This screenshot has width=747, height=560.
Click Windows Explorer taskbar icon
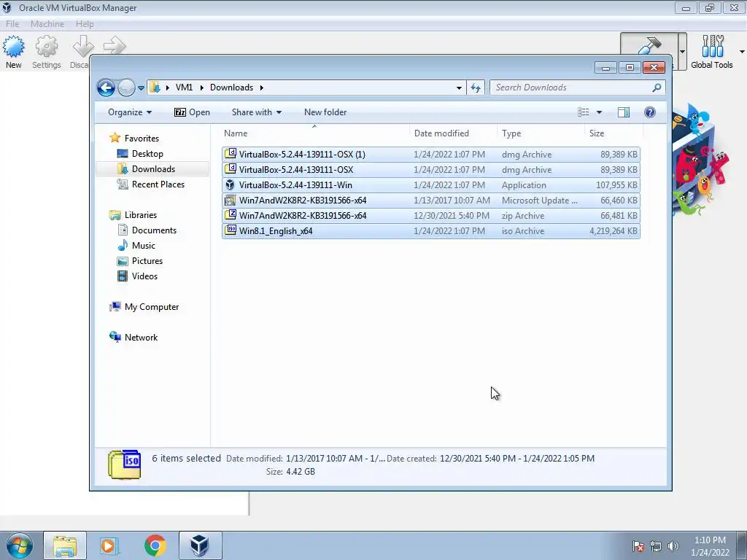click(65, 545)
